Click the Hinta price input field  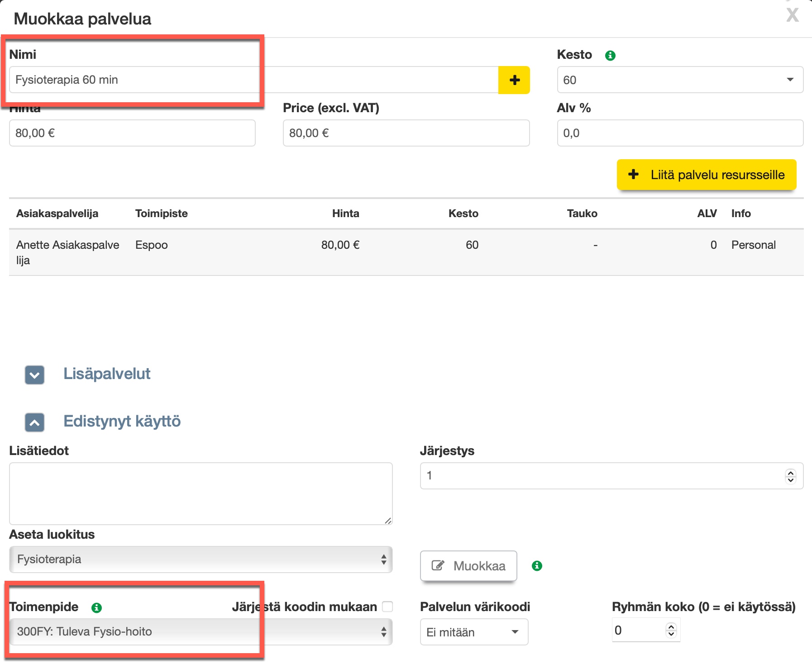[x=132, y=133]
